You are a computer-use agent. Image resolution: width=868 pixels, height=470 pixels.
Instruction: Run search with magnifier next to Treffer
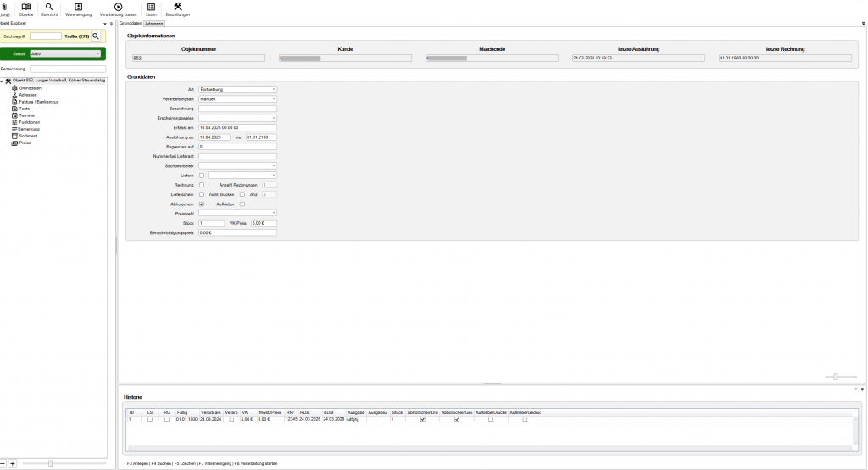coord(96,36)
